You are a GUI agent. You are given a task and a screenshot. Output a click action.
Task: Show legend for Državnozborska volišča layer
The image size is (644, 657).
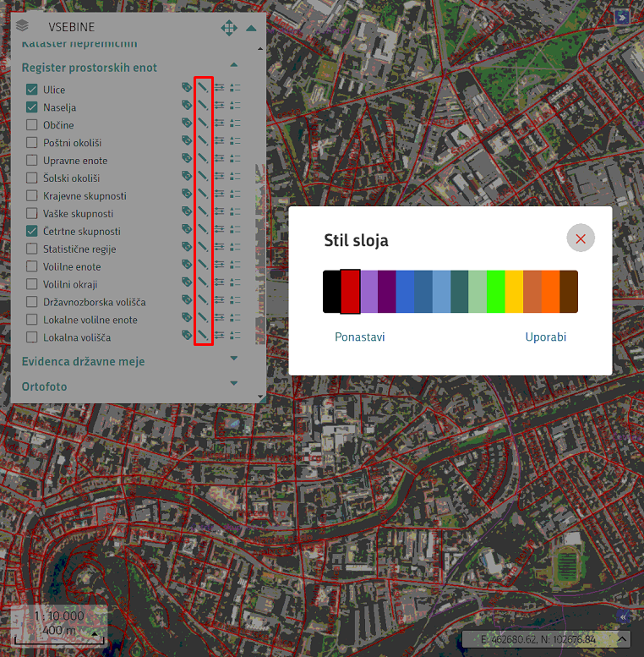coord(235,300)
